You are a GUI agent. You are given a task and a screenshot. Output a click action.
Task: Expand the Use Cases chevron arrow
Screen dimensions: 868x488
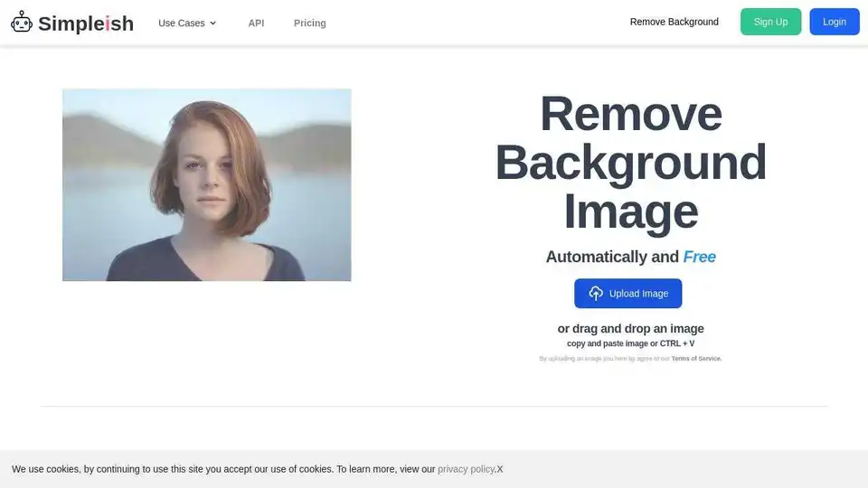[213, 23]
